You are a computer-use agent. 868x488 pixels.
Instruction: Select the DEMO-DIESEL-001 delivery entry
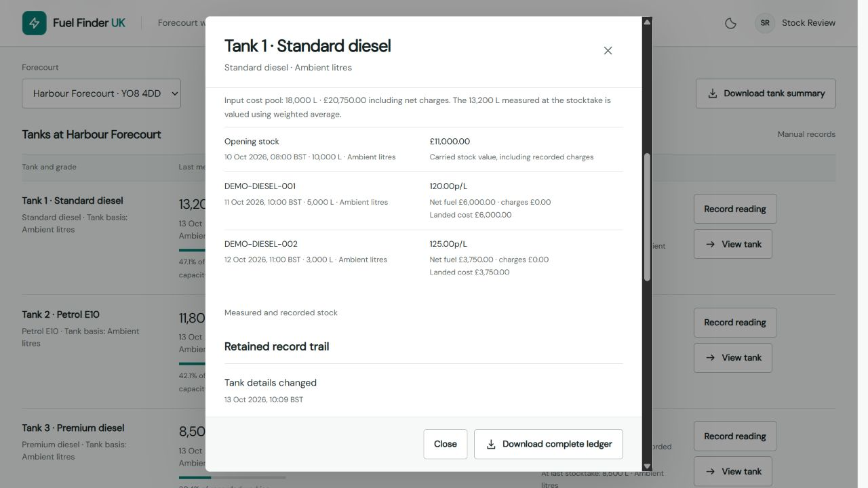point(424,201)
